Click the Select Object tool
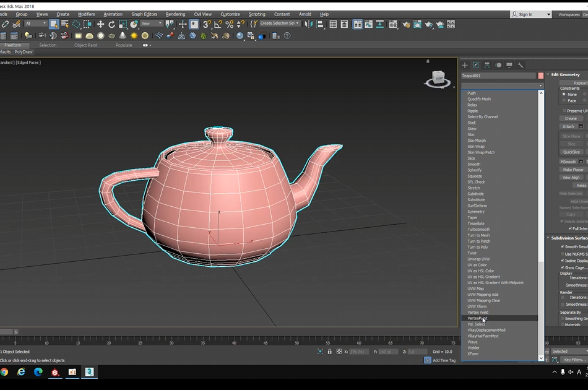The height and width of the screenshot is (390, 588). [54, 24]
